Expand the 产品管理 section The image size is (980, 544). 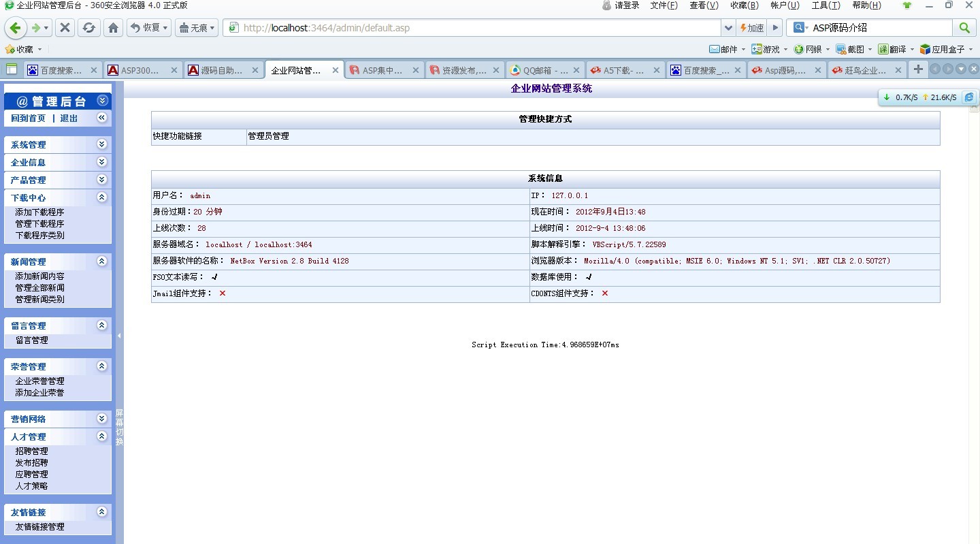[x=102, y=180]
